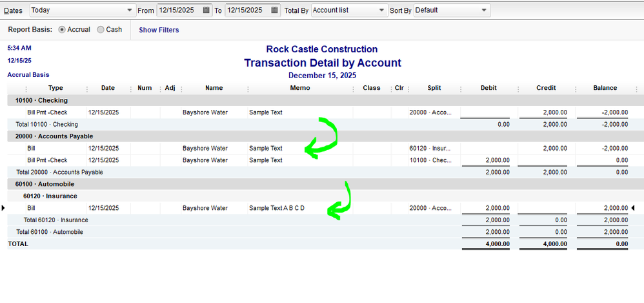The height and width of the screenshot is (303, 644).
Task: Open the Dates range dropdown
Action: point(82,10)
